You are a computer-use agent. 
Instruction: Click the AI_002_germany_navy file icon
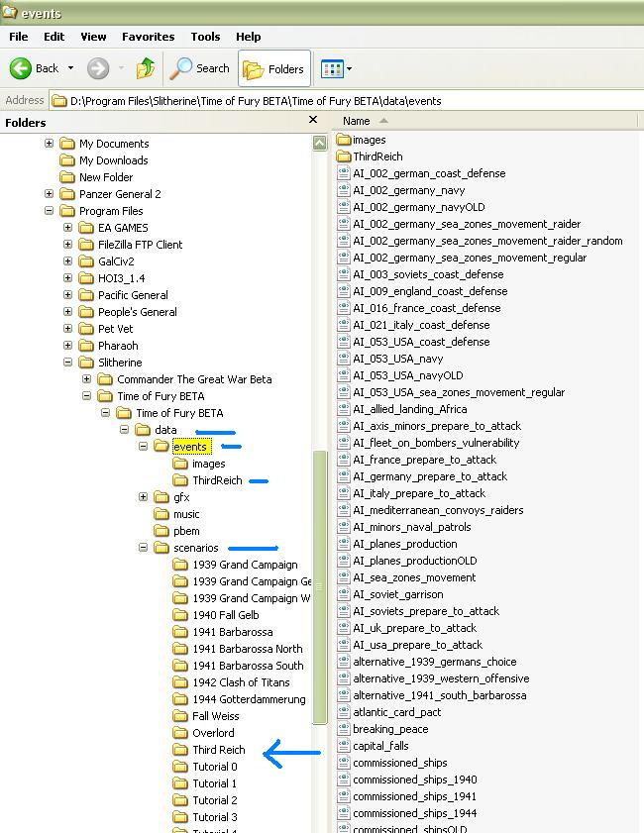(x=344, y=190)
